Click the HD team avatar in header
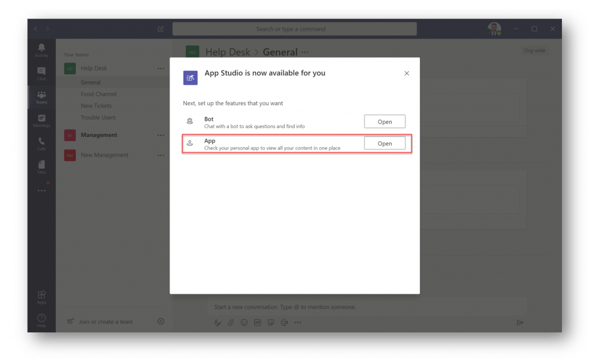Viewport: 589px width, 364px height. [192, 52]
